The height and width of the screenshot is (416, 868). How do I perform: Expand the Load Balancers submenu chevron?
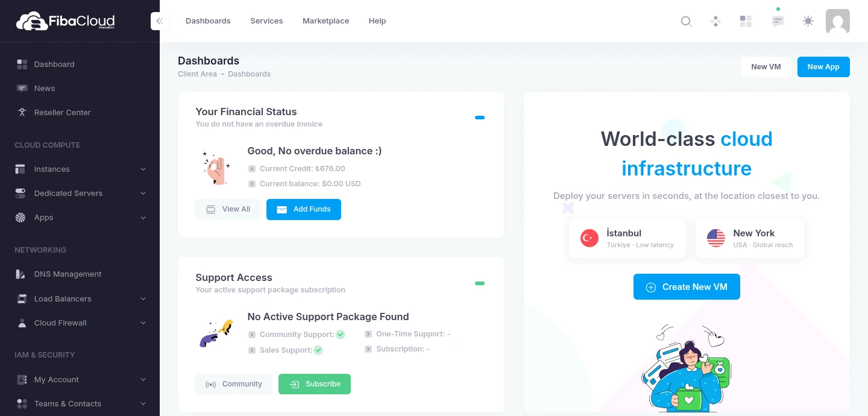coord(143,298)
